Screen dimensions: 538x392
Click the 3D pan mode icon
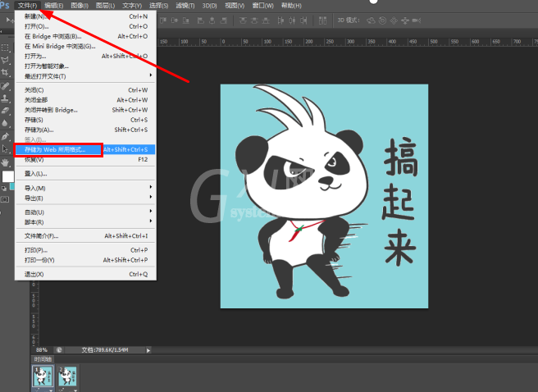click(394, 21)
